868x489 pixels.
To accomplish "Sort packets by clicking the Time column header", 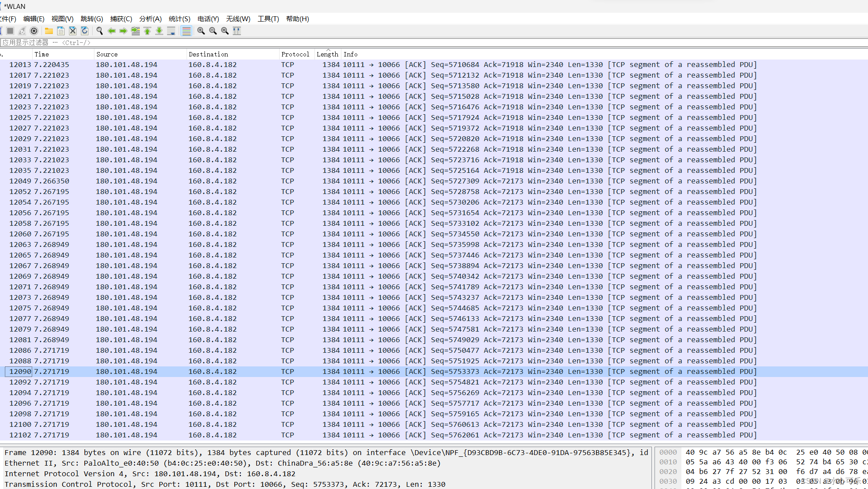I will tap(41, 54).
